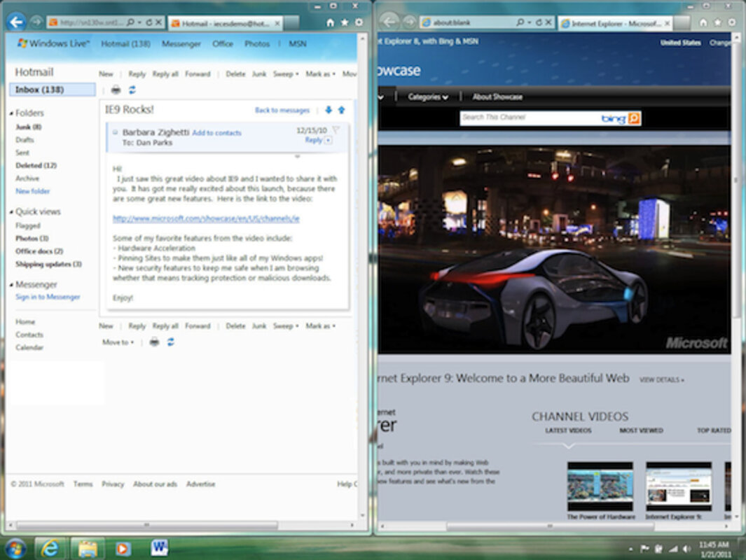
Task: Go to next message with blue down arrow
Action: pos(329,111)
